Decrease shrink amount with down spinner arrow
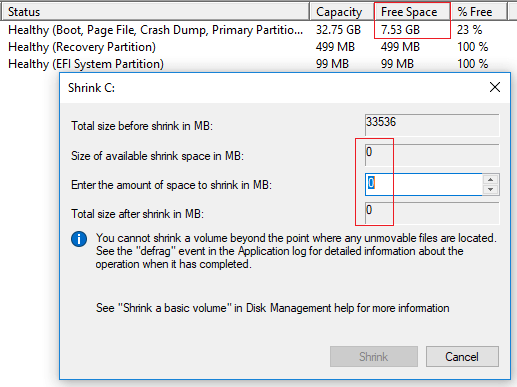This screenshot has height=387, width=517. tap(490, 189)
